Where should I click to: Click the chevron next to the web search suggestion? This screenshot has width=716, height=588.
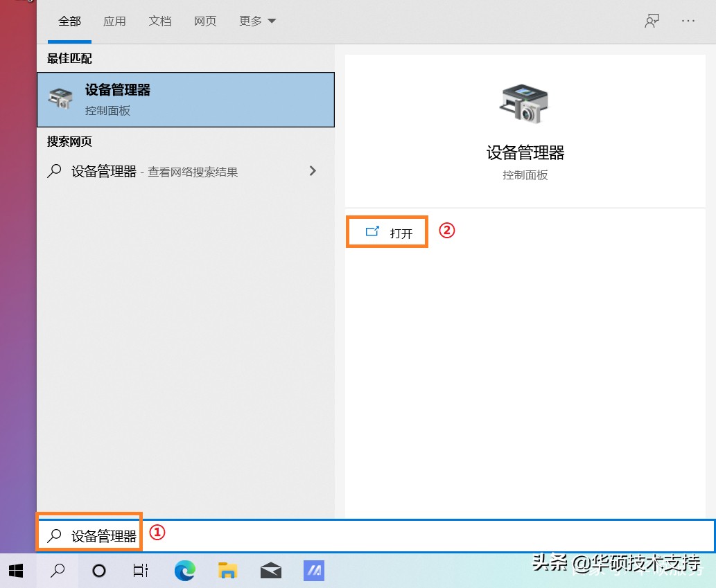[313, 171]
